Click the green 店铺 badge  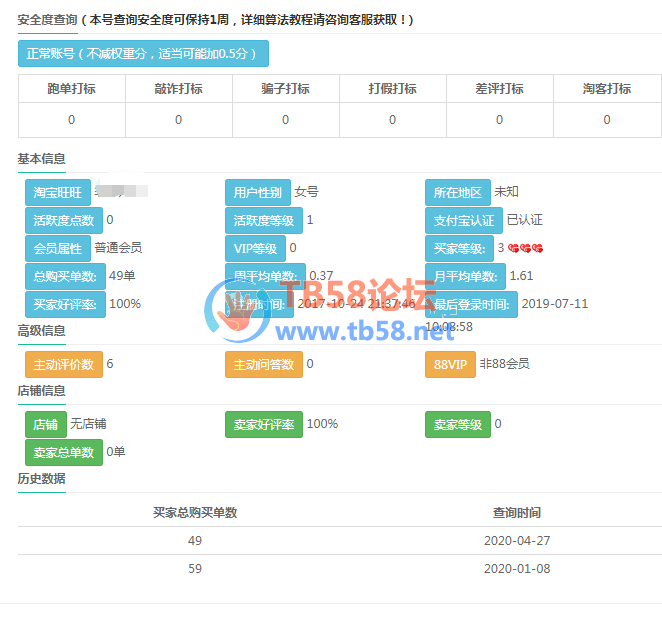[x=45, y=424]
